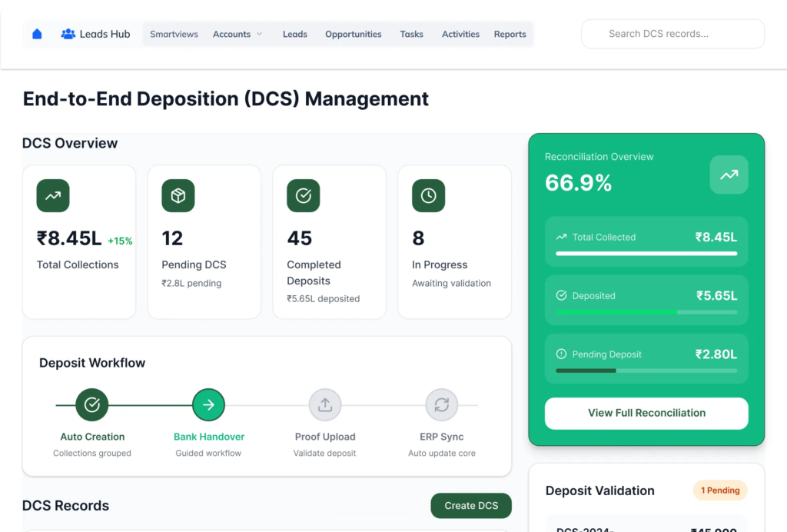The image size is (787, 532).
Task: Click the Proof Upload step icon
Action: [x=325, y=404]
